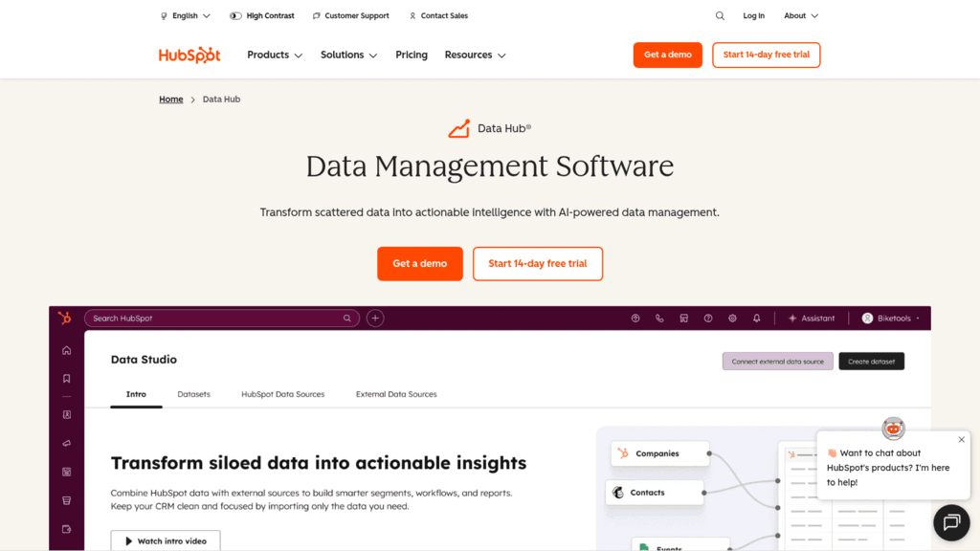The image size is (980, 551).
Task: Open the Pricing page
Action: point(412,55)
